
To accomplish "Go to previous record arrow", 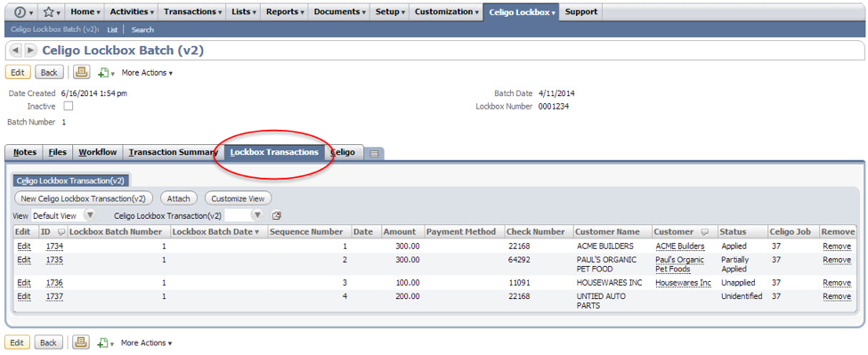I will click(15, 51).
